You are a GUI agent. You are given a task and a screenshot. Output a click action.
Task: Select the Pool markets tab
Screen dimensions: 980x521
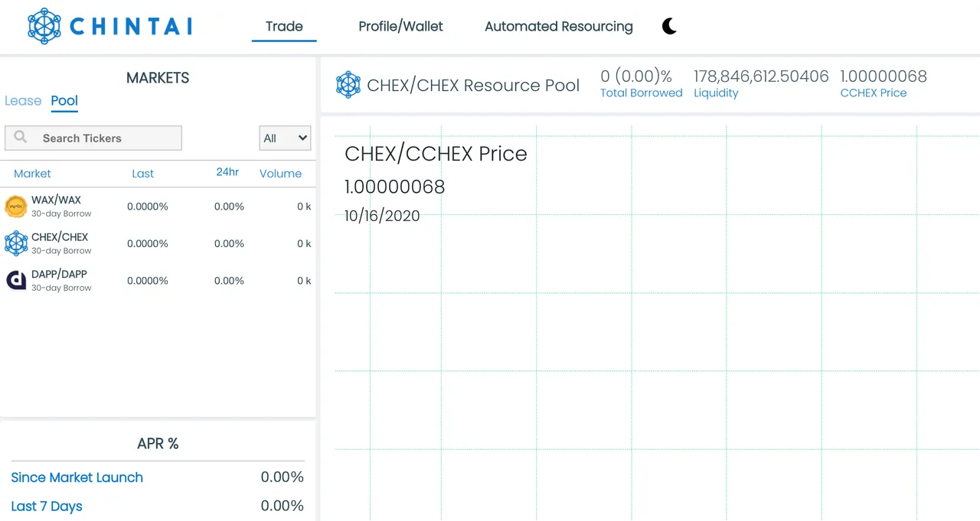(64, 101)
